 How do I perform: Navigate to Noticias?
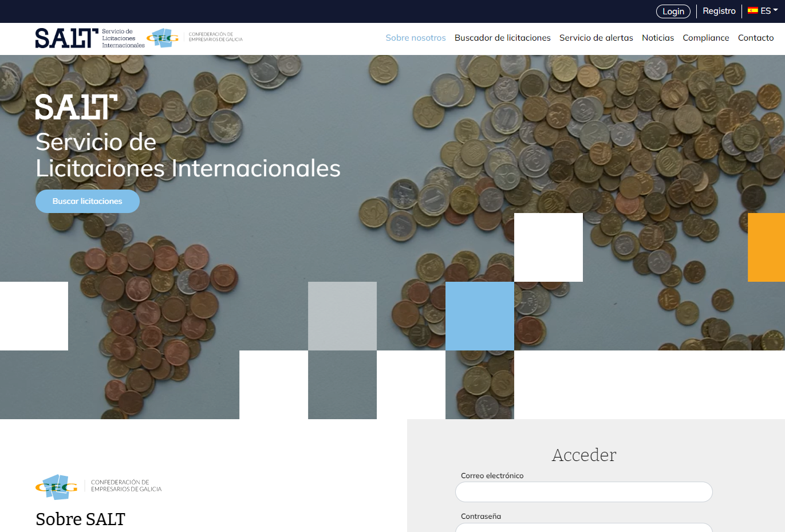click(x=658, y=38)
